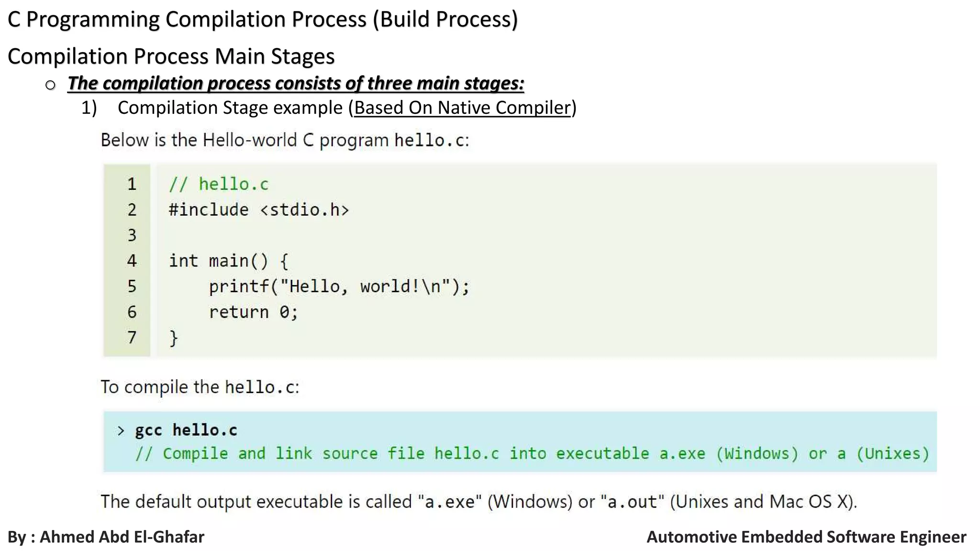Viewport: 980px width, 551px height.
Task: Click the '>' prompt symbol in command box
Action: (x=121, y=431)
